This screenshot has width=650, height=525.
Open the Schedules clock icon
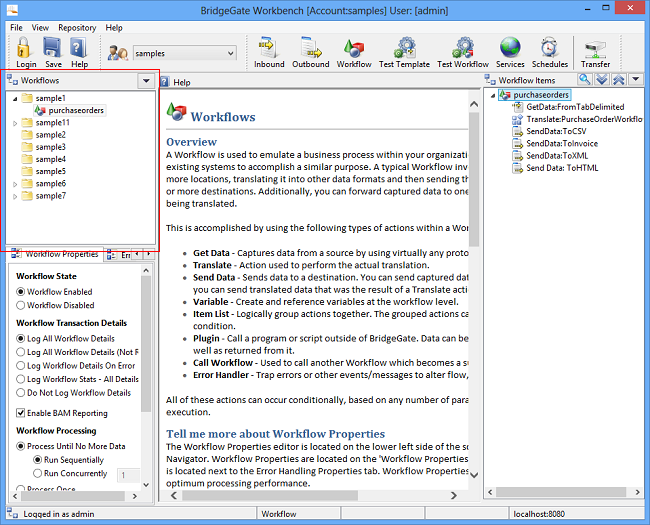point(549,48)
